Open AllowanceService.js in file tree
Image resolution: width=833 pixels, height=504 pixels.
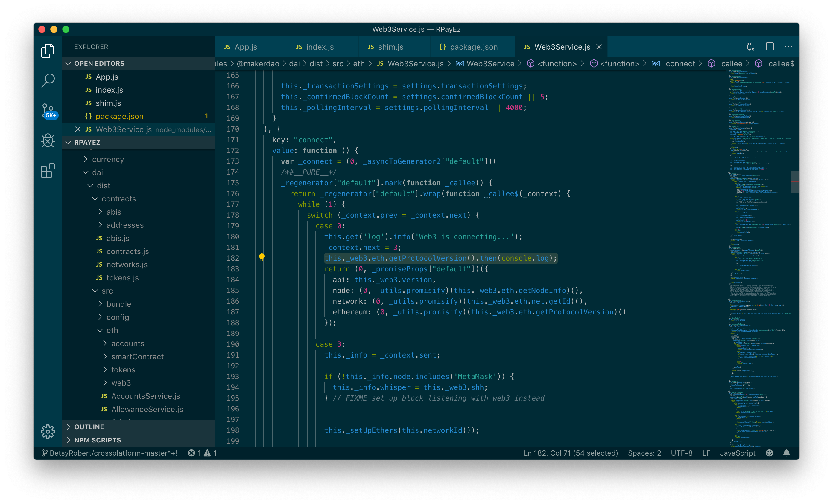[x=139, y=409]
